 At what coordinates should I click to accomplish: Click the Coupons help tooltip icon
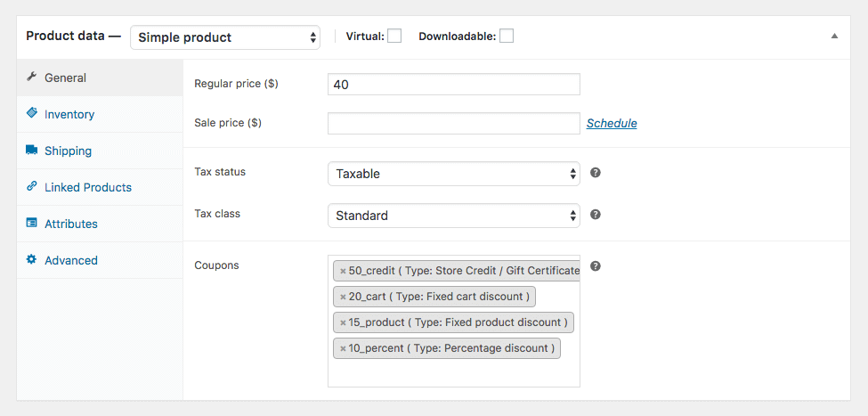pyautogui.click(x=596, y=266)
